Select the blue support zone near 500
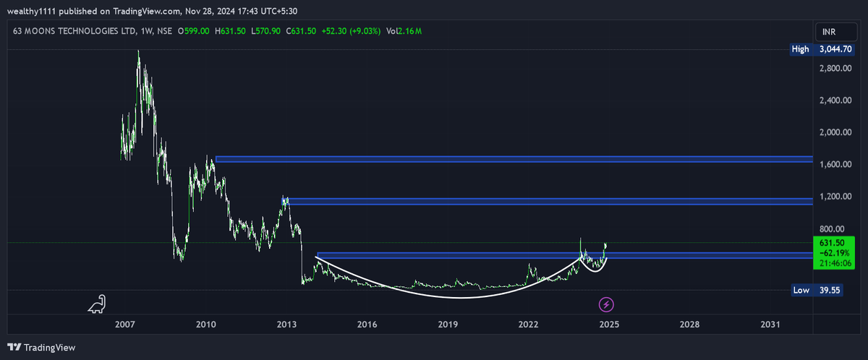This screenshot has width=868, height=360. pyautogui.click(x=565, y=255)
